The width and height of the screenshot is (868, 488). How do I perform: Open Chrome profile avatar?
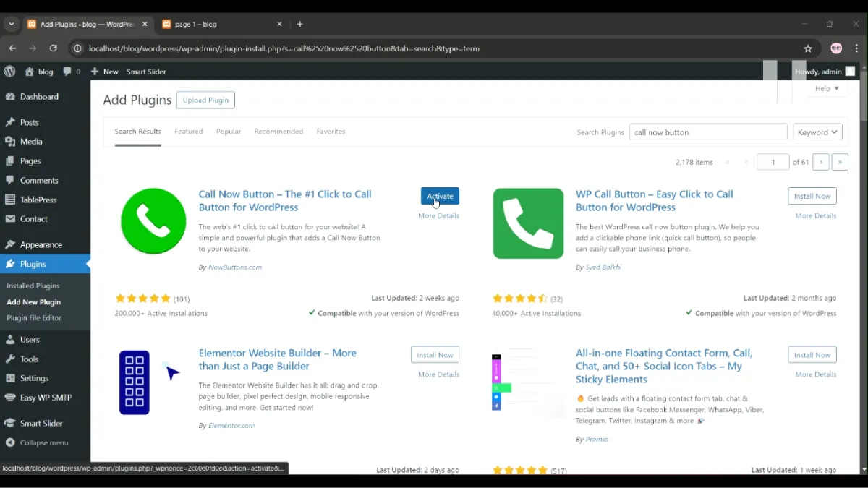point(836,48)
